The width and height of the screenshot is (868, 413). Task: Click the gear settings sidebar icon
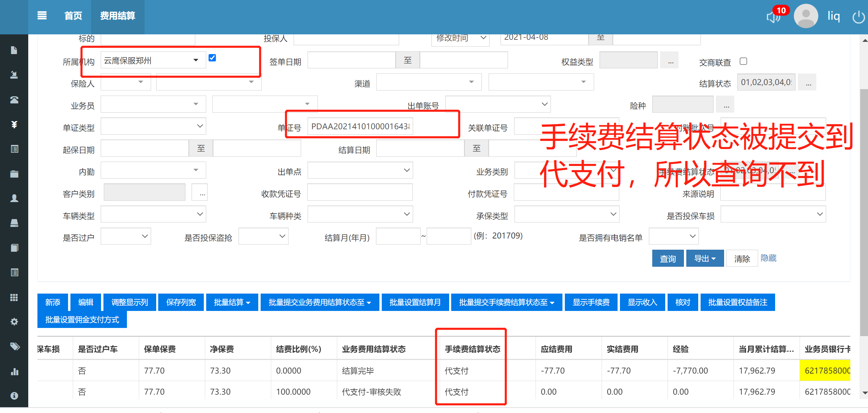coord(14,321)
